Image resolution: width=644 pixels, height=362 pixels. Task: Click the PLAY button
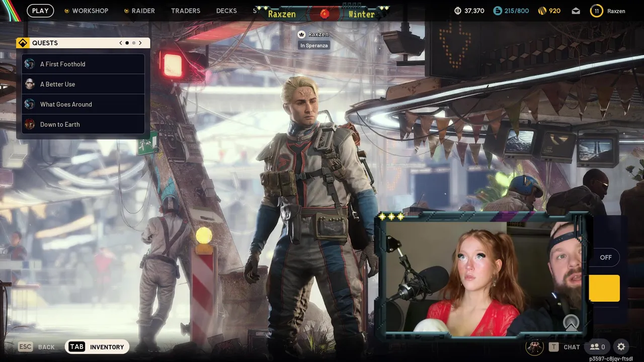(40, 11)
